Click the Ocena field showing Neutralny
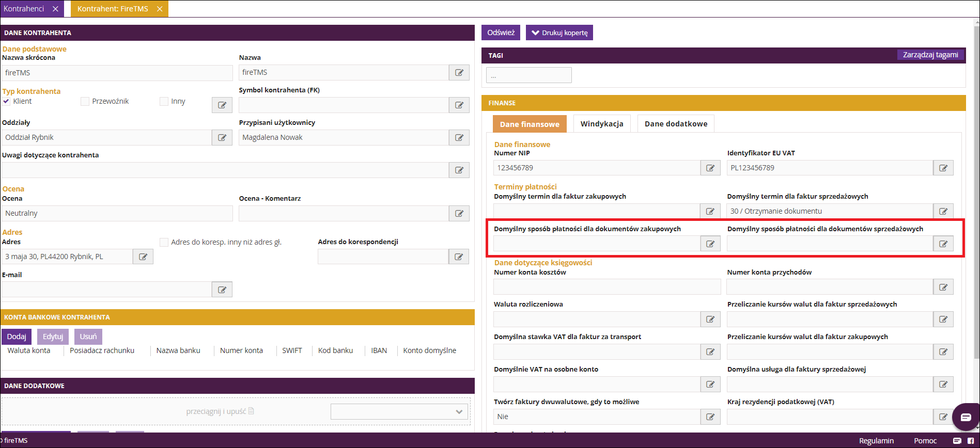Viewport: 980px width, 448px height. click(117, 214)
